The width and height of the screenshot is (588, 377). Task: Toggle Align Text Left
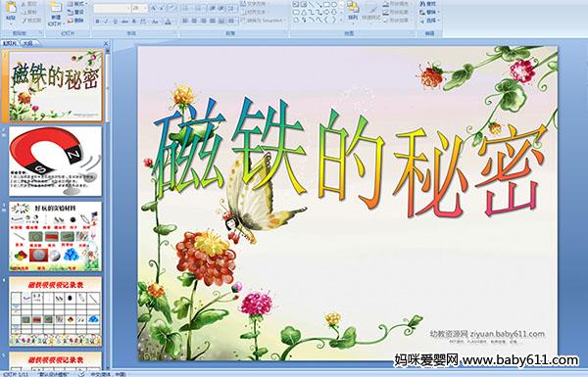185,21
